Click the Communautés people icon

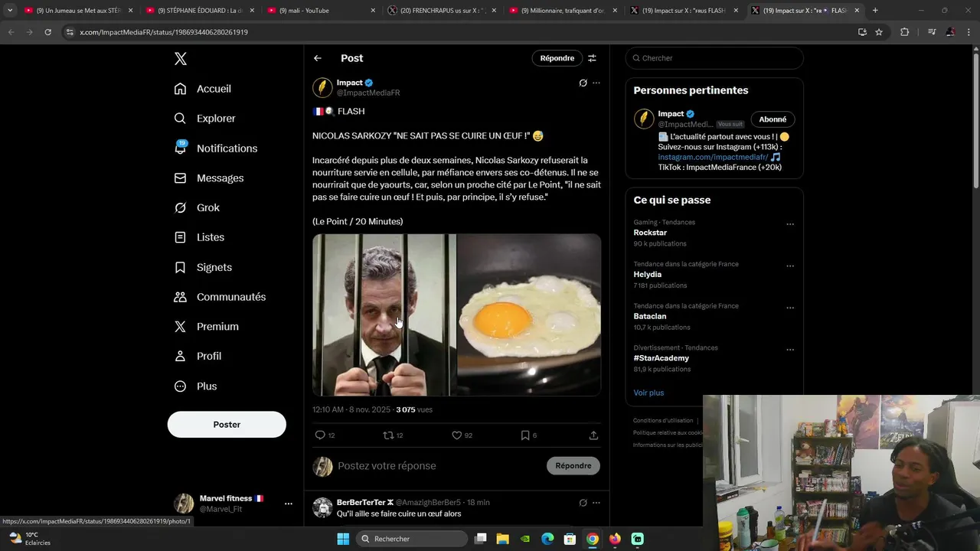coord(180,297)
